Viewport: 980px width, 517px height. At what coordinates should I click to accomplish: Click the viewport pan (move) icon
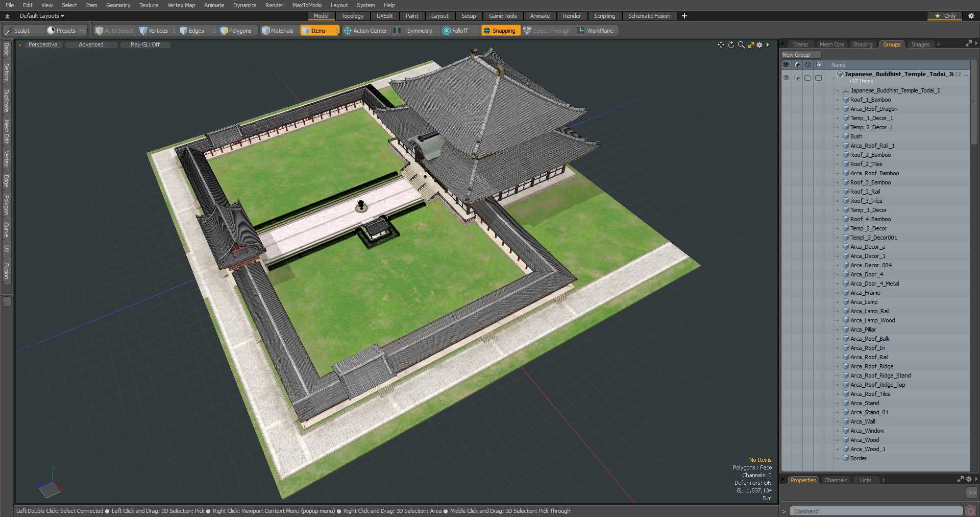click(721, 45)
